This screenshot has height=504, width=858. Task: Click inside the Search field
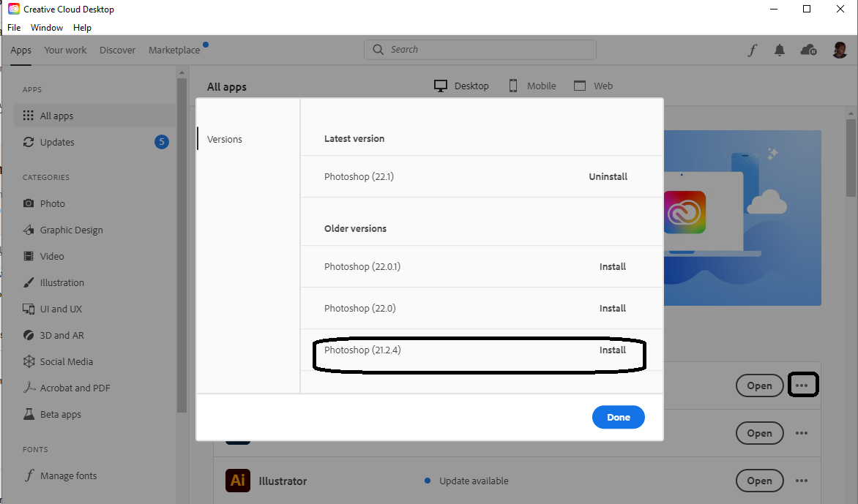pyautogui.click(x=480, y=49)
